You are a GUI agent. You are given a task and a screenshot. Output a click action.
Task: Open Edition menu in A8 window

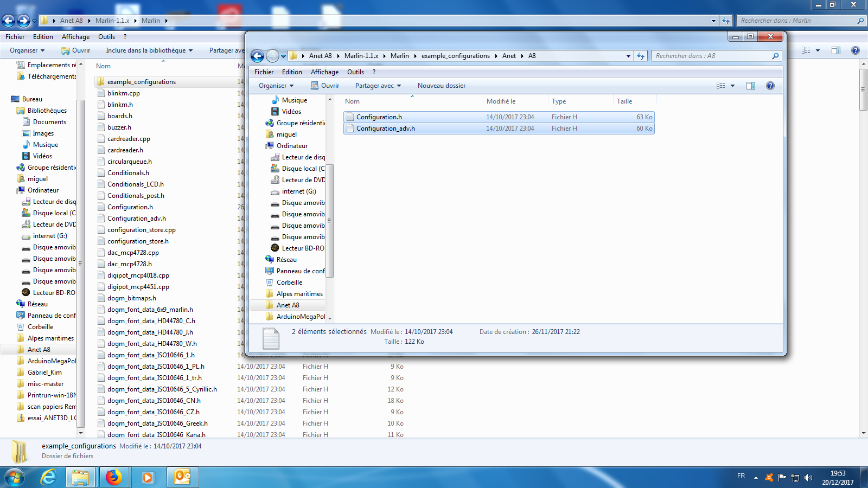click(292, 72)
